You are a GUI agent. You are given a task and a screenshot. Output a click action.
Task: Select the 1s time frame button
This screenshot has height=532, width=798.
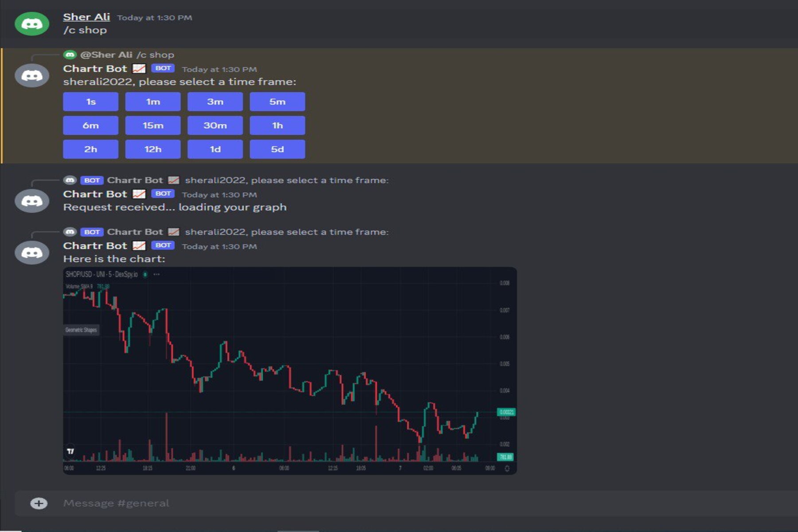coord(90,102)
